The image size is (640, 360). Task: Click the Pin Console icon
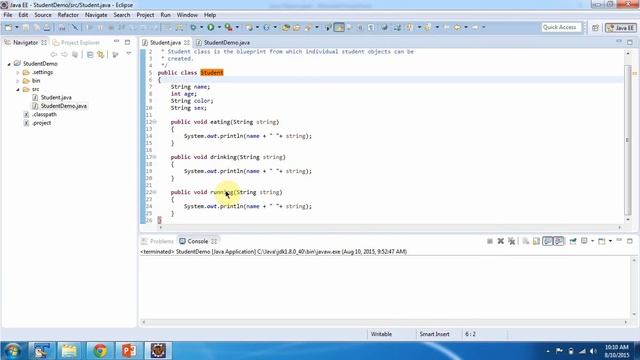click(573, 241)
